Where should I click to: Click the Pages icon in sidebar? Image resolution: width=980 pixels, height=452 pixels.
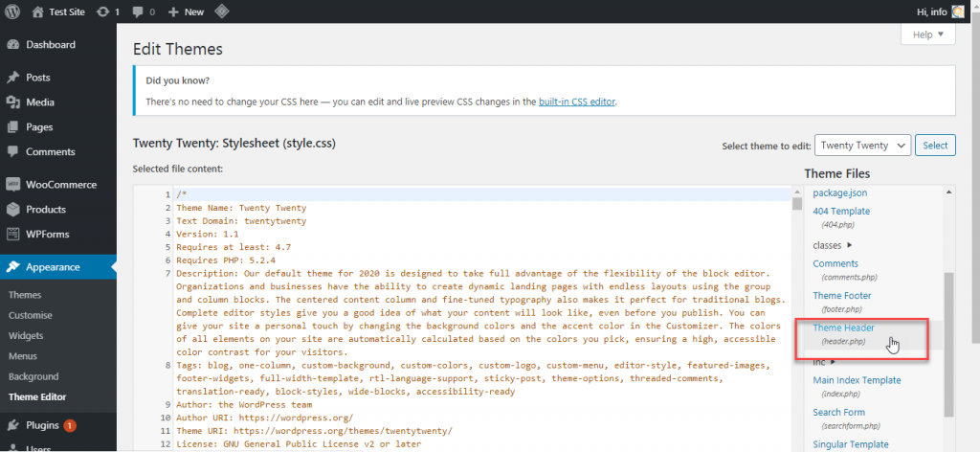coord(12,127)
